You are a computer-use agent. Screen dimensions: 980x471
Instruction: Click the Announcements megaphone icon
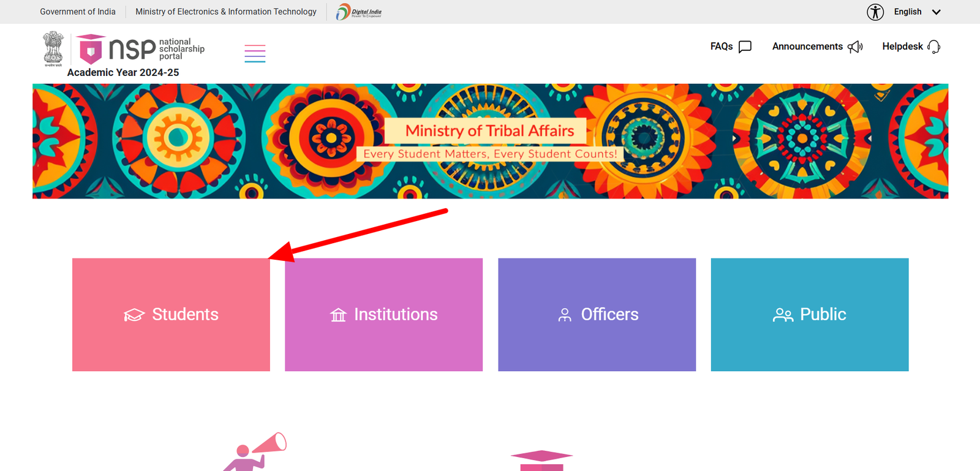point(855,47)
